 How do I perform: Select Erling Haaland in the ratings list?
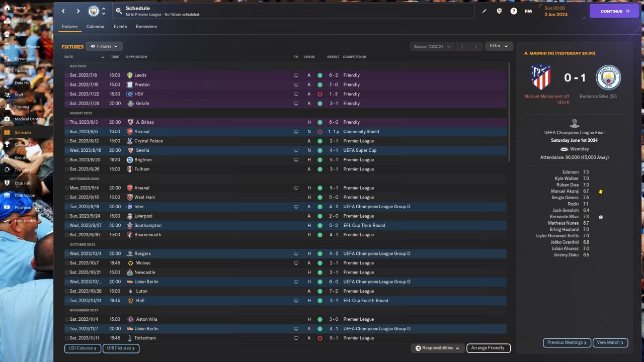pyautogui.click(x=563, y=229)
